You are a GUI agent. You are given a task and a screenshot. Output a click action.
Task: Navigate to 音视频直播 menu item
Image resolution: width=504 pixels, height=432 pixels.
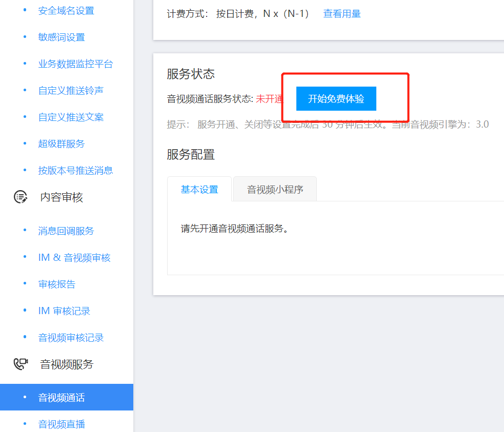click(x=62, y=424)
